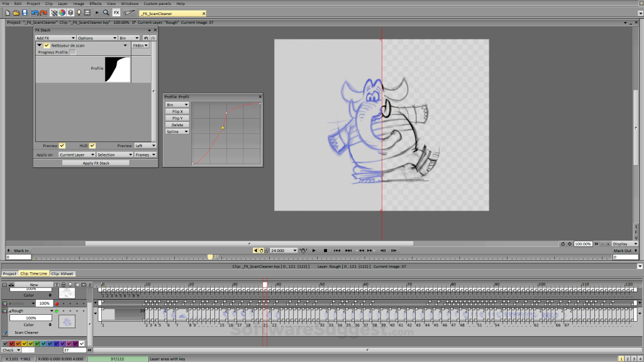The height and width of the screenshot is (362, 644).
Task: Create a new project with the blank page icon
Action: [x=8, y=13]
